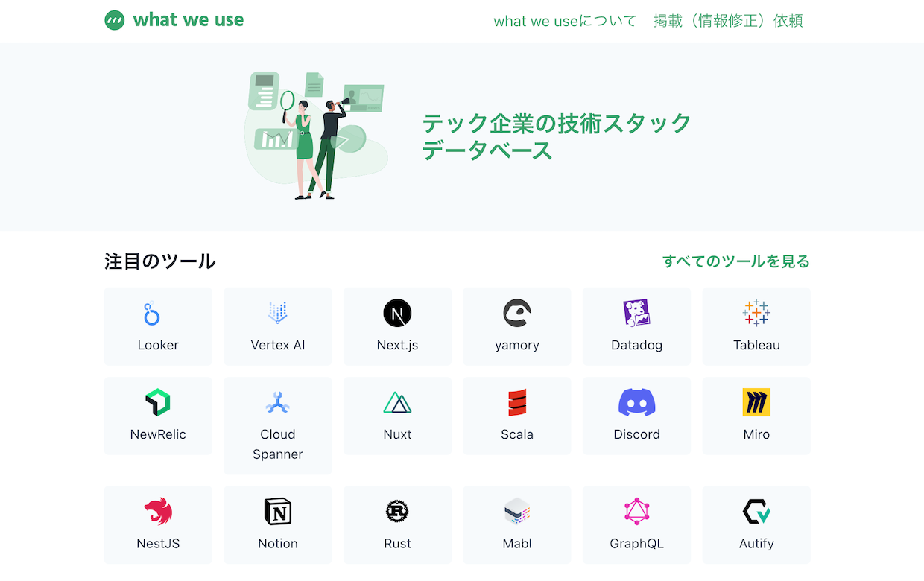Click the Miro label text
The width and height of the screenshot is (924, 581).
point(756,434)
